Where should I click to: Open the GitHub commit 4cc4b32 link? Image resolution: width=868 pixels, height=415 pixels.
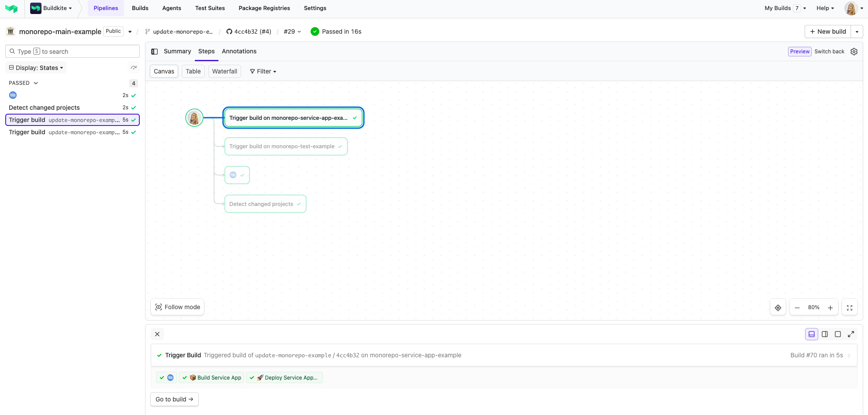(249, 31)
